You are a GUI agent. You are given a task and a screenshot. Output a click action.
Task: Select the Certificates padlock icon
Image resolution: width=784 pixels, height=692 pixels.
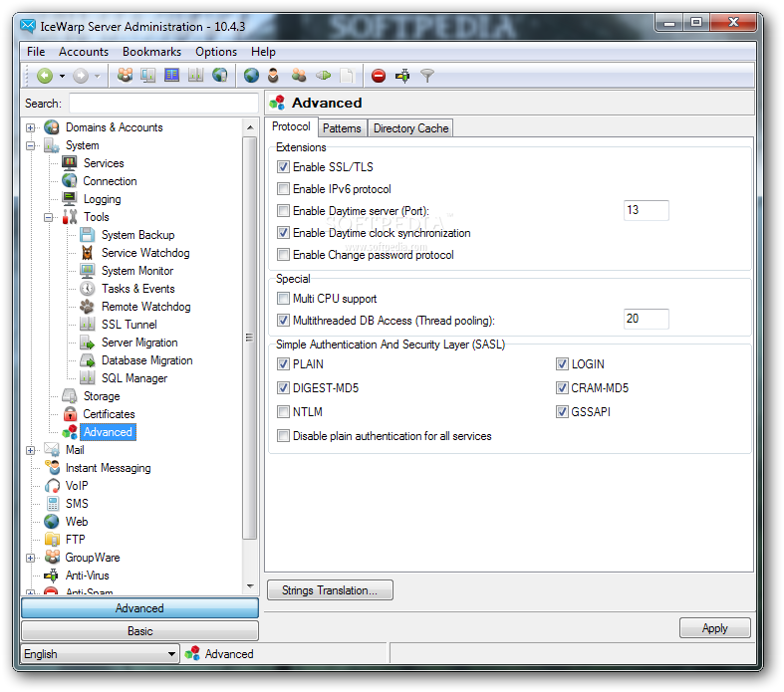[x=70, y=414]
